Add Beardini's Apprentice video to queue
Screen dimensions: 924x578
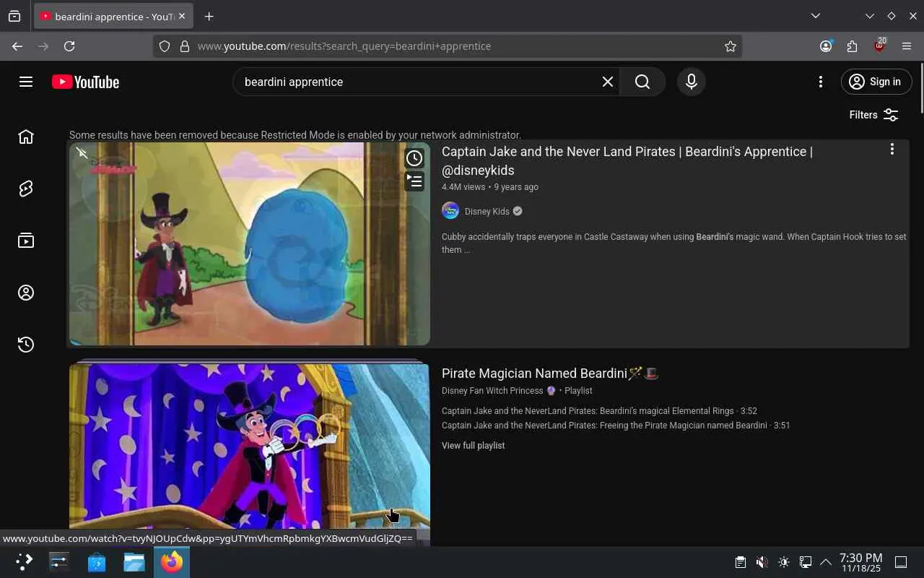pos(414,181)
